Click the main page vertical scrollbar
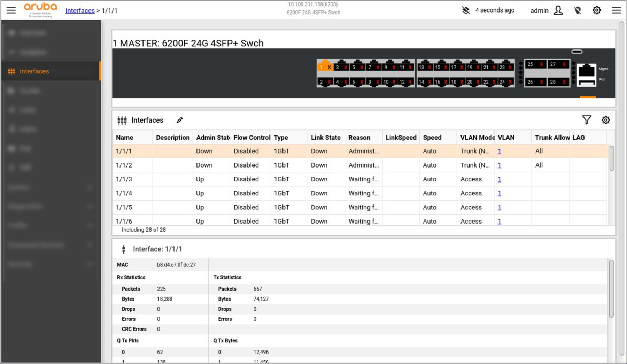 (622, 188)
